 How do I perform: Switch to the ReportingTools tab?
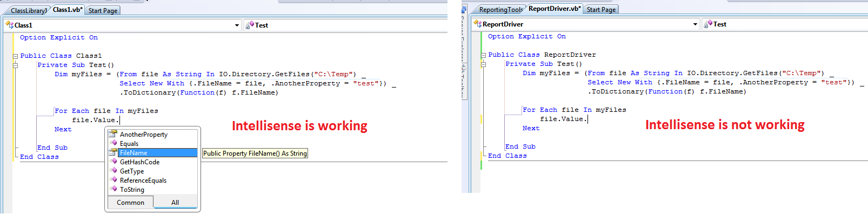coord(500,10)
